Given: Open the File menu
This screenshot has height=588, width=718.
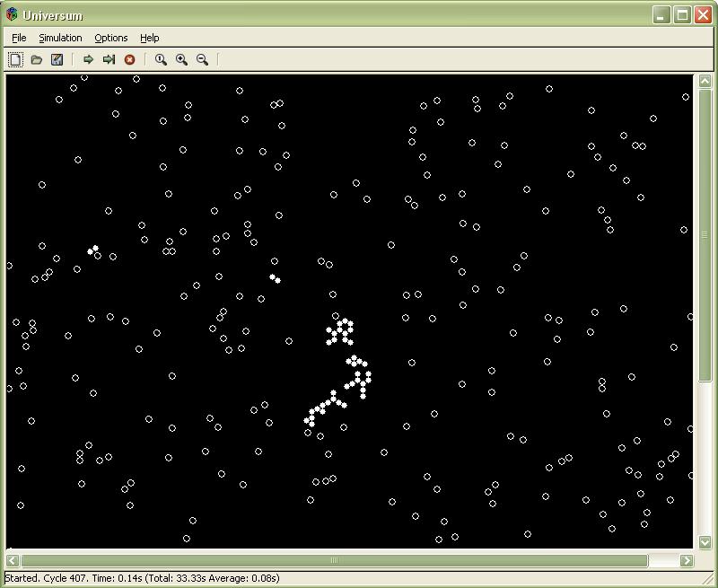Looking at the screenshot, I should click(19, 38).
